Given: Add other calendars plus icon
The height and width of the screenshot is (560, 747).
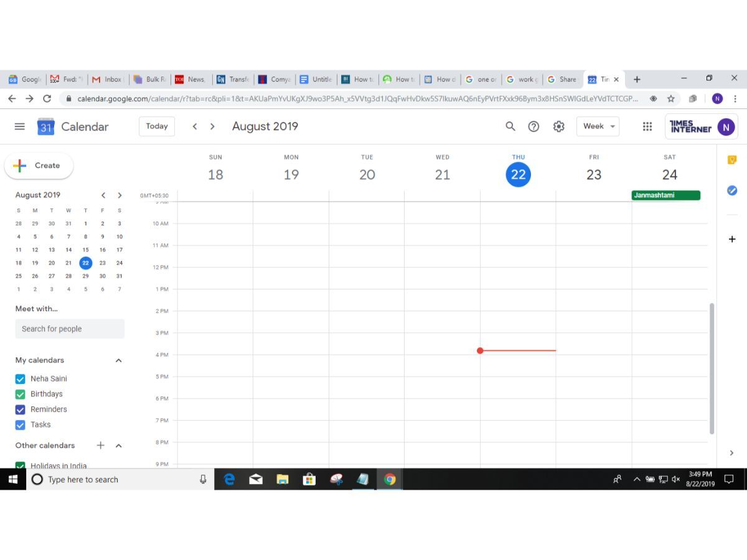Looking at the screenshot, I should point(101,446).
